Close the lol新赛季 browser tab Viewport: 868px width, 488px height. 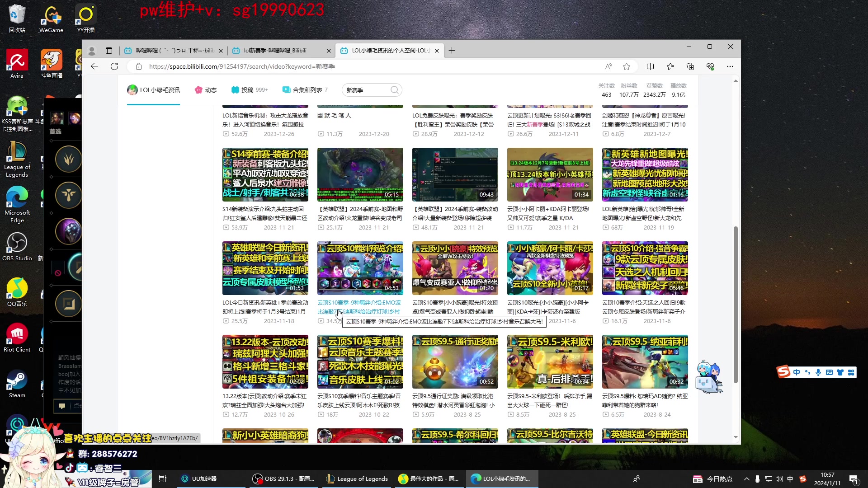click(x=329, y=51)
